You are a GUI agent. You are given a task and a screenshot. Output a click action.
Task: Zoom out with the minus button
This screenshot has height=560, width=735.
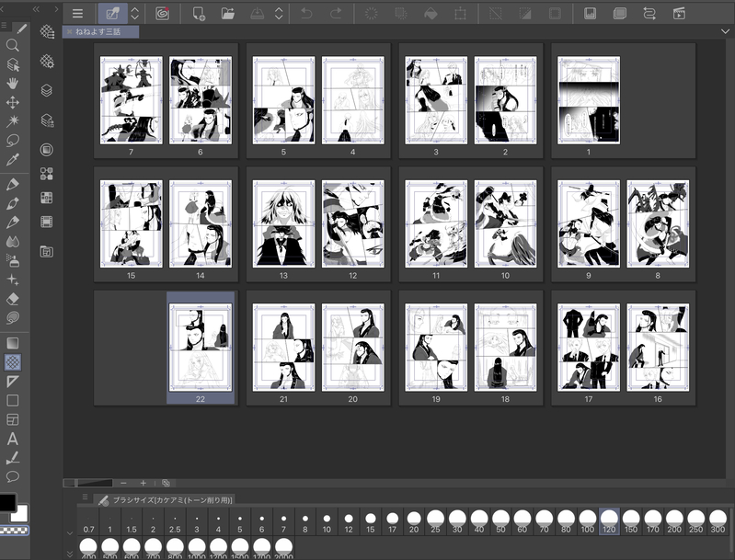(x=123, y=483)
